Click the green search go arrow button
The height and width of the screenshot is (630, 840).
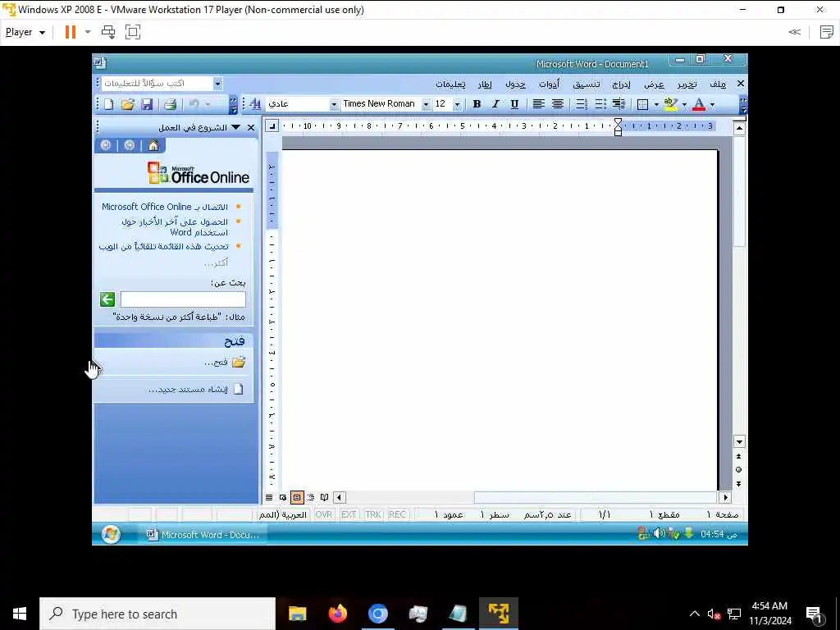click(x=107, y=299)
